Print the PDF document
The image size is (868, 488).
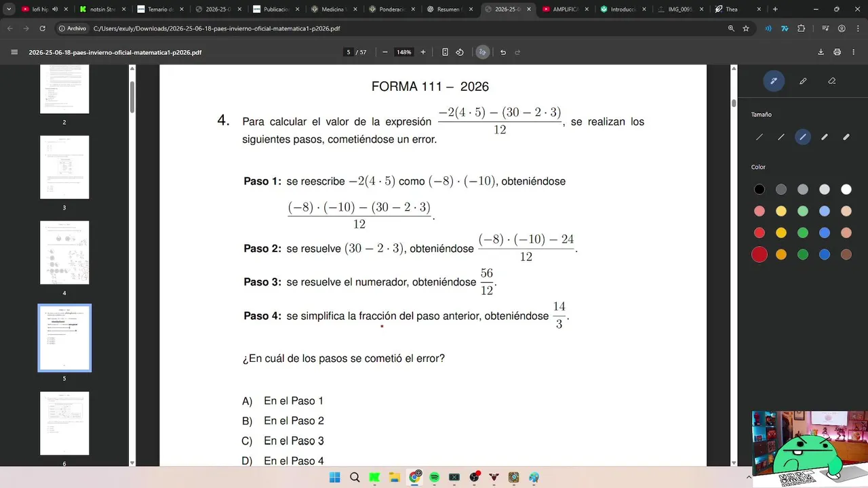pos(837,52)
